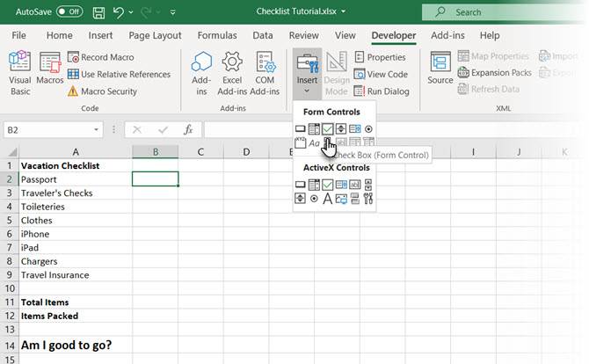Select the Check Box form control
Screen dimensions: 589x364
(x=327, y=129)
